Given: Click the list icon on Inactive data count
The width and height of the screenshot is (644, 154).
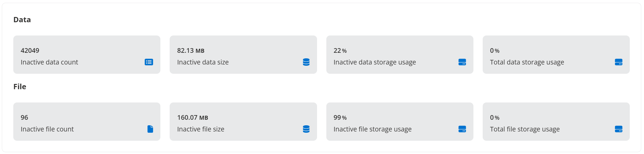Looking at the screenshot, I should (x=149, y=62).
